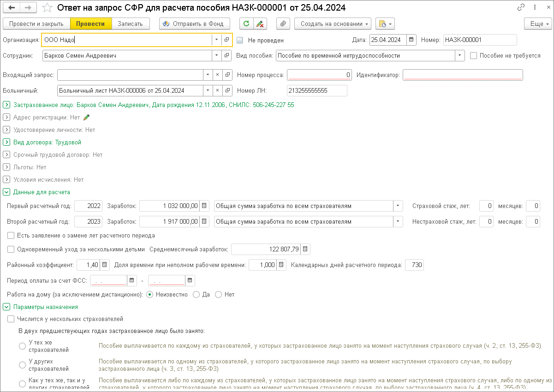The image size is (554, 392).
Task: Click into the Идентификатор field
Action: [x=463, y=75]
